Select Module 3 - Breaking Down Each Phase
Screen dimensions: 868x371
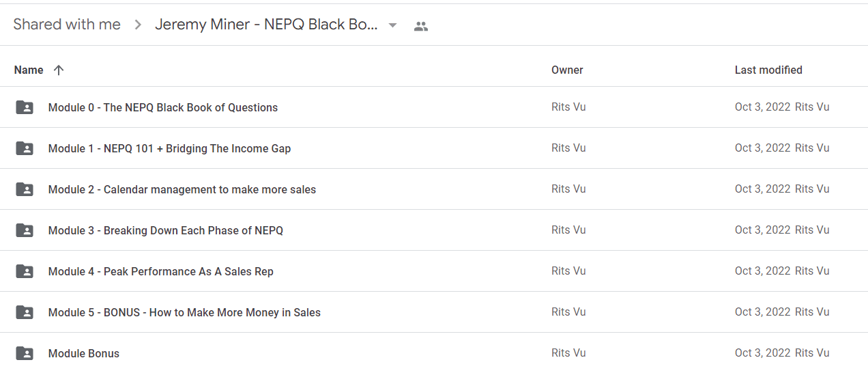tap(434, 230)
